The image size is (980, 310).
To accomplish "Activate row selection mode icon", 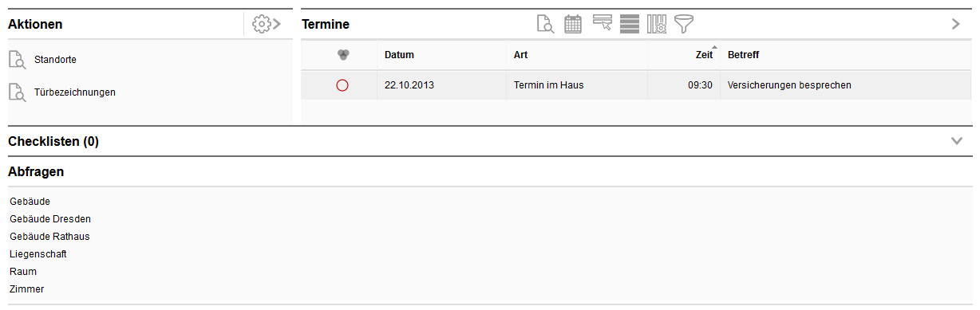I will (602, 23).
